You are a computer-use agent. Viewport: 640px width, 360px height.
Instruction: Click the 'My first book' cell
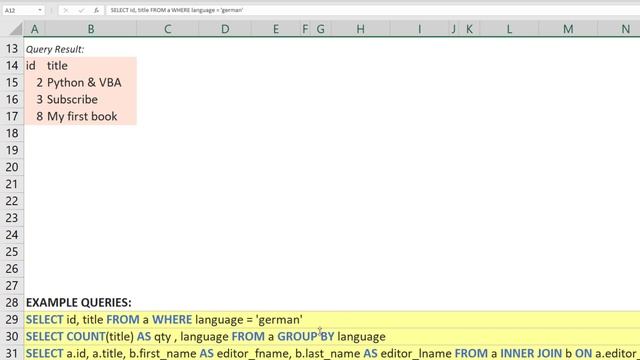[91, 116]
